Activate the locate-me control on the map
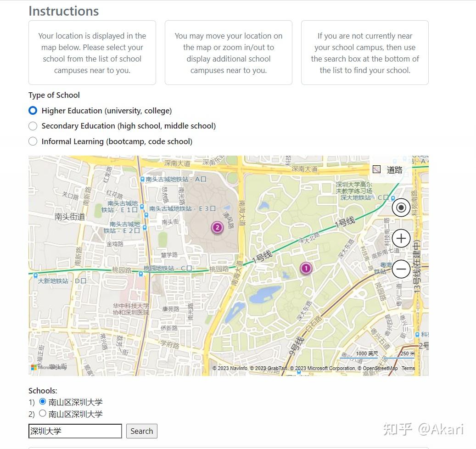Viewport: 476px width, 449px height. click(x=400, y=207)
